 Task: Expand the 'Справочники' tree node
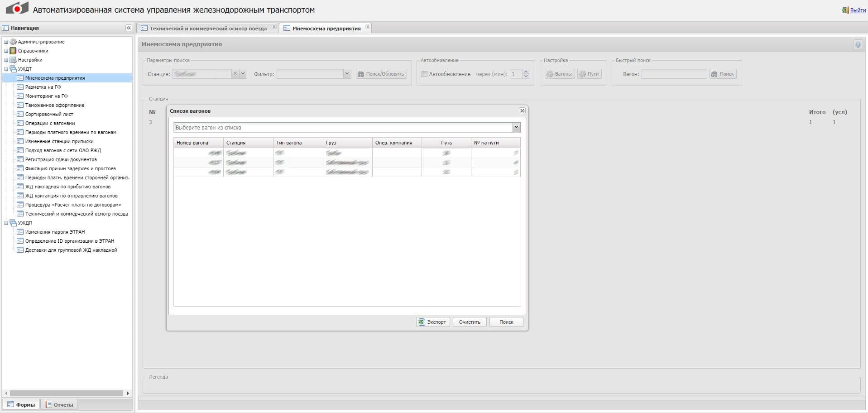6,51
